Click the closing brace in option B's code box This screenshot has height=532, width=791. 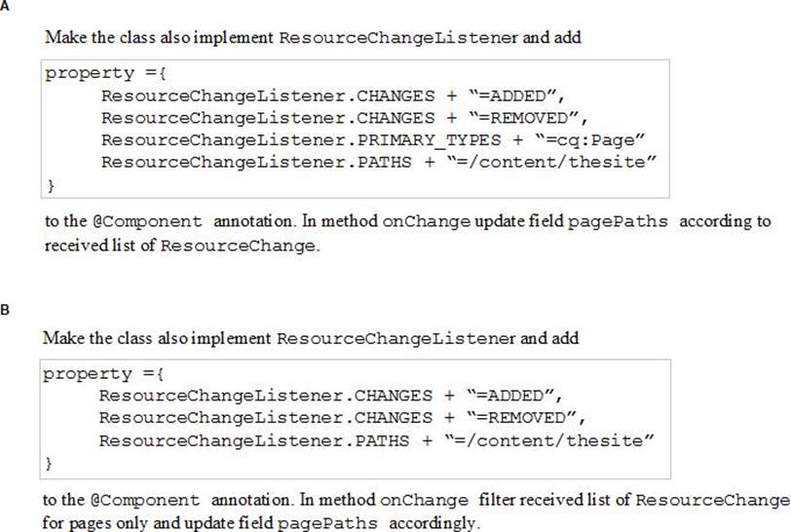tap(50, 465)
